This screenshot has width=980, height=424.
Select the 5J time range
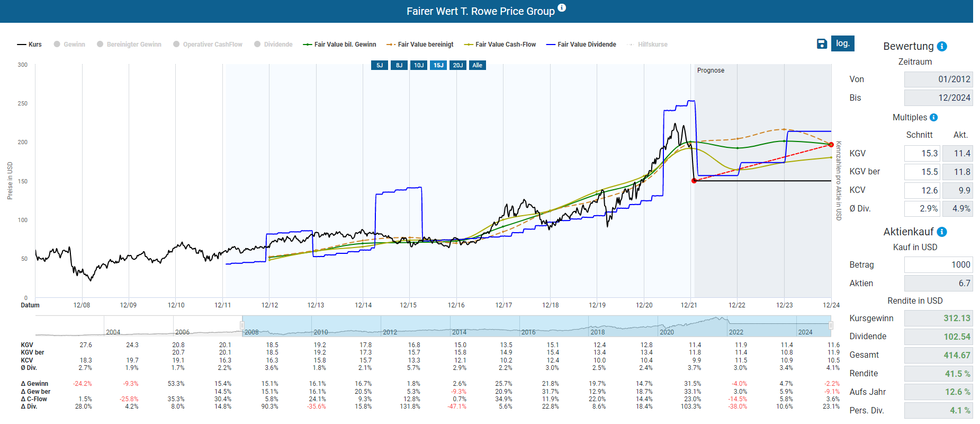click(x=380, y=65)
